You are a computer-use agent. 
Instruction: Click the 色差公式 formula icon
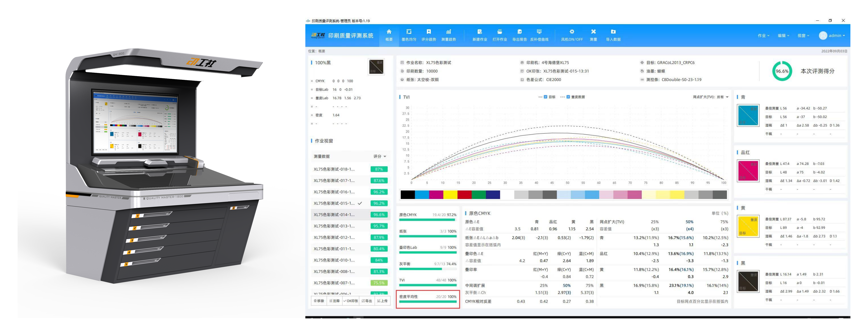(522, 80)
